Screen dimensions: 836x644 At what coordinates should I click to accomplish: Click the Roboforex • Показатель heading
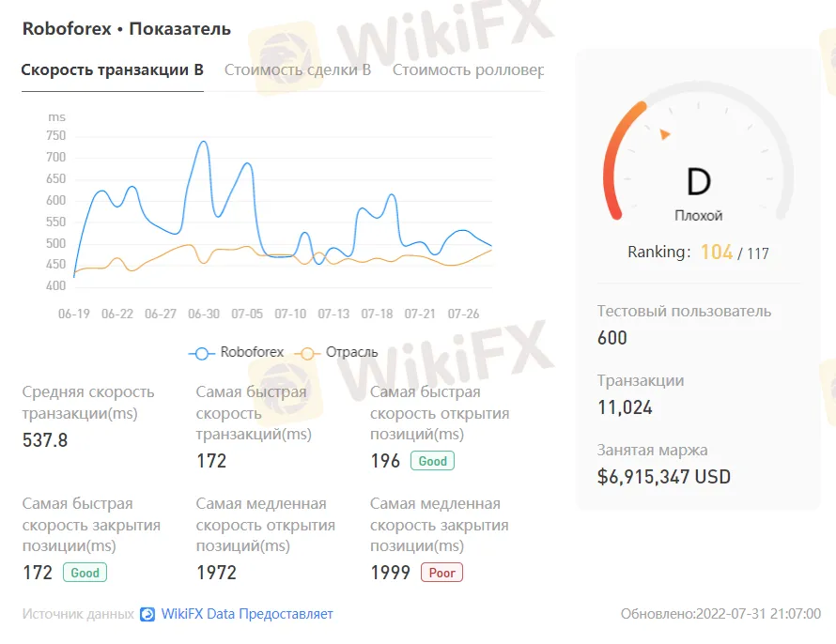127,28
